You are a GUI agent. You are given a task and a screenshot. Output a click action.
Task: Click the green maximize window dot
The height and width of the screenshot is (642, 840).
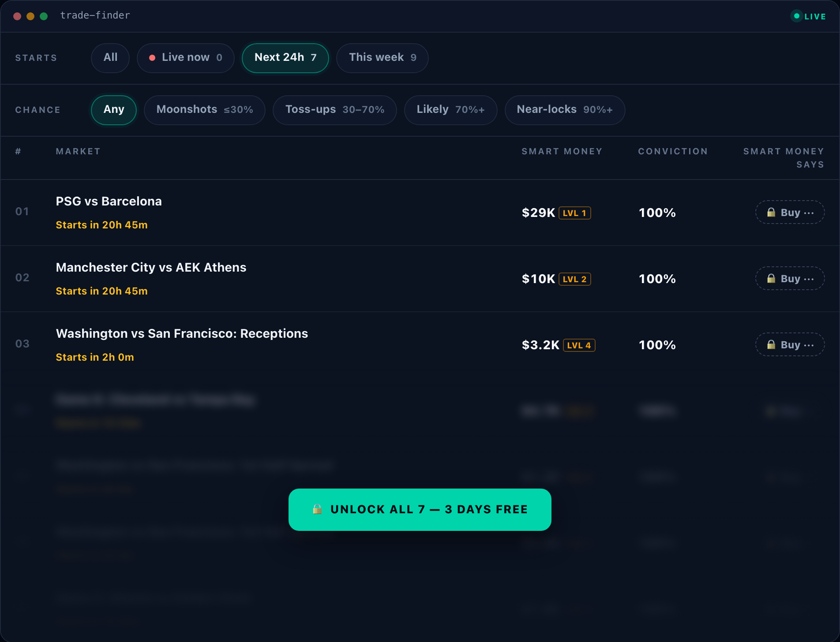pyautogui.click(x=44, y=16)
